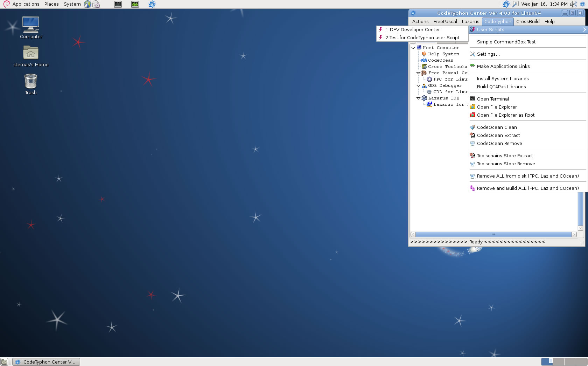Click the web browser launcher in top panel
The height and width of the screenshot is (366, 588).
pos(87,4)
